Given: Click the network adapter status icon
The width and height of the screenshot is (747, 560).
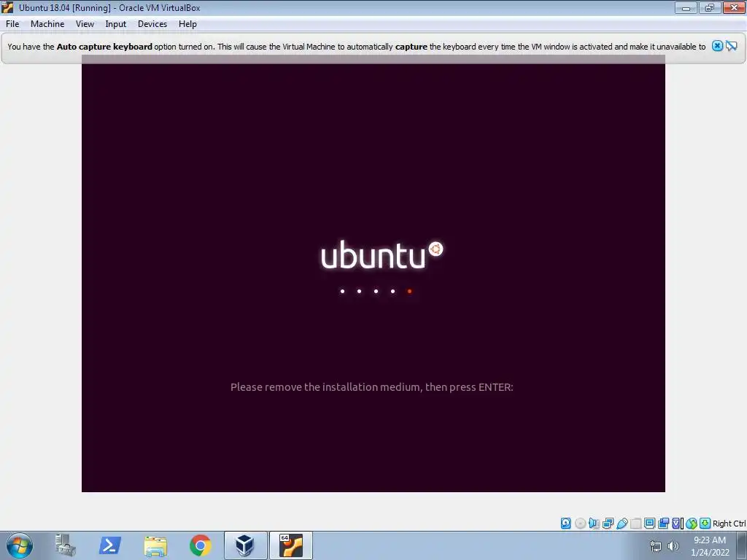Looking at the screenshot, I should 608,524.
